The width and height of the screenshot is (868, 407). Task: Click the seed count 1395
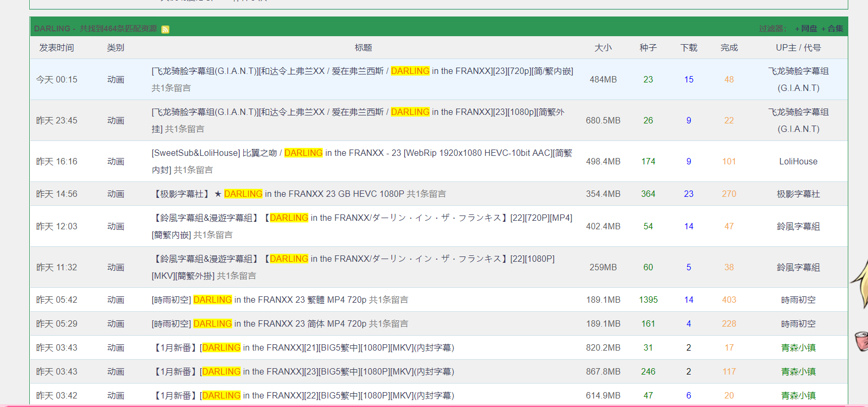[648, 300]
